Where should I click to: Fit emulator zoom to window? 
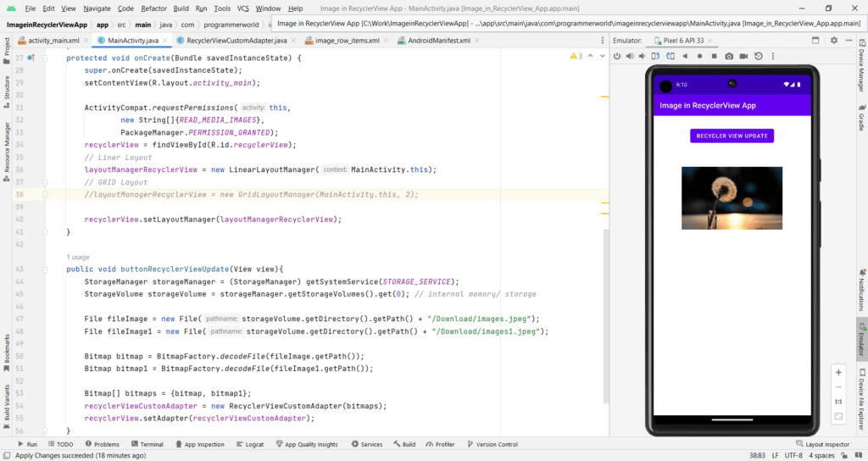[838, 416]
